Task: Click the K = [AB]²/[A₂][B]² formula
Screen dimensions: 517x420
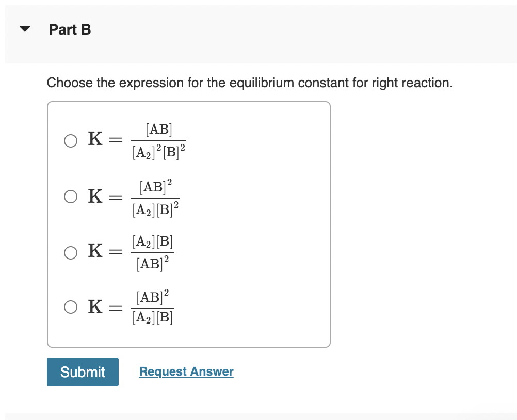Action: click(x=134, y=197)
